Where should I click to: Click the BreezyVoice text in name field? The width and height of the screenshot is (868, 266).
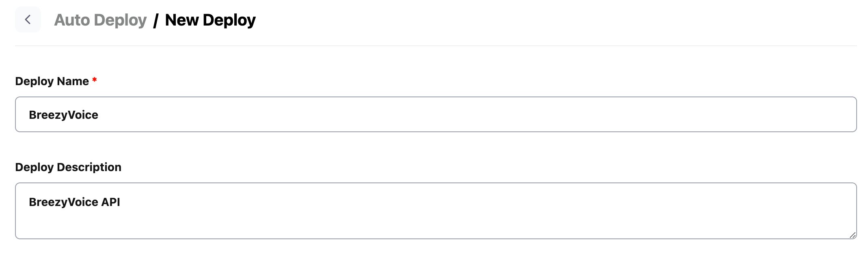click(x=63, y=115)
